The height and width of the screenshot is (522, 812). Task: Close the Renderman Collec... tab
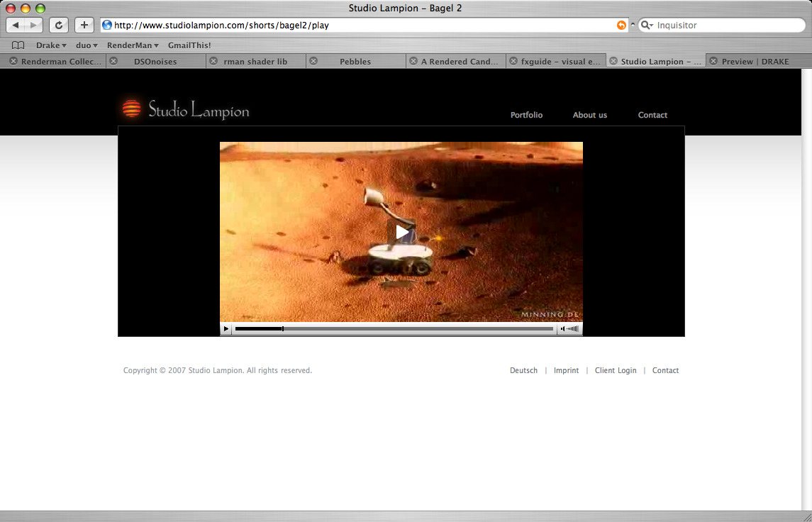point(13,61)
